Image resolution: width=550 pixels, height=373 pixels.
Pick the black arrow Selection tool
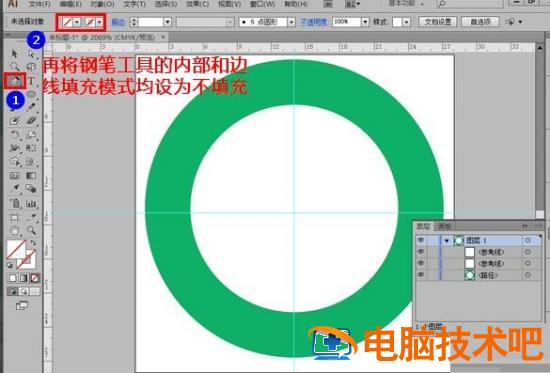(x=14, y=53)
